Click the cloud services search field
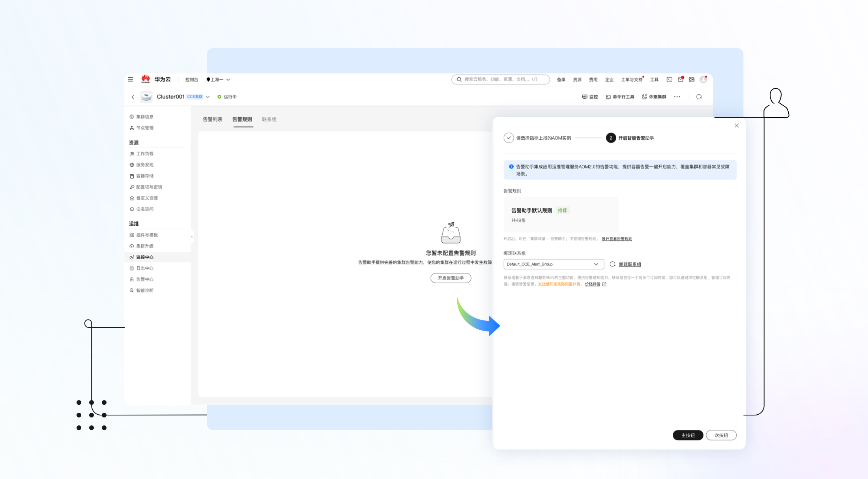Viewport: 868px width, 479px height. [x=500, y=79]
